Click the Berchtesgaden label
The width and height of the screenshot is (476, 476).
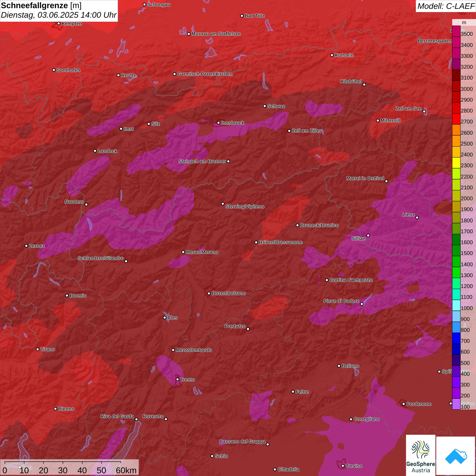(x=435, y=41)
